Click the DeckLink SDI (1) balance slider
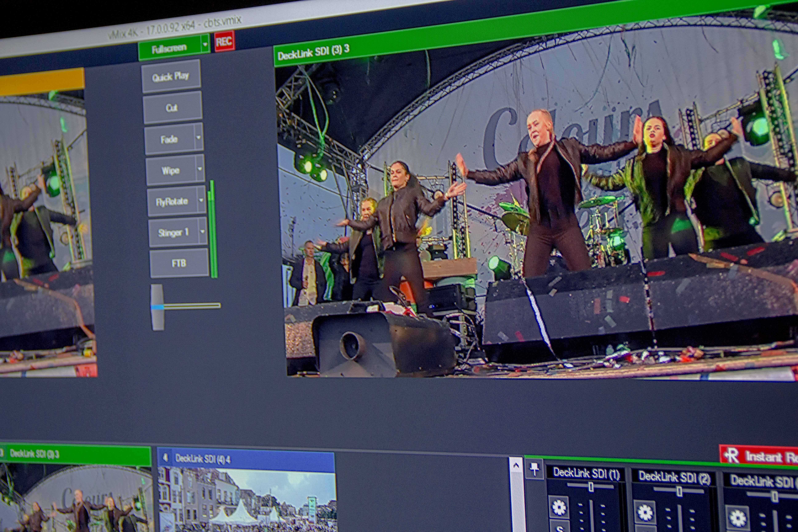Viewport: 798px width, 532px height. click(x=591, y=487)
